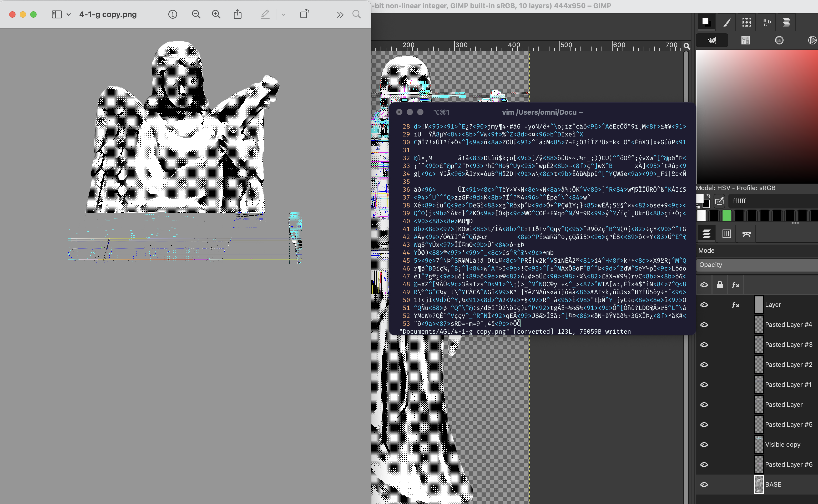The image size is (818, 504).
Task: Click Preview's rotate icon
Action: 304,14
